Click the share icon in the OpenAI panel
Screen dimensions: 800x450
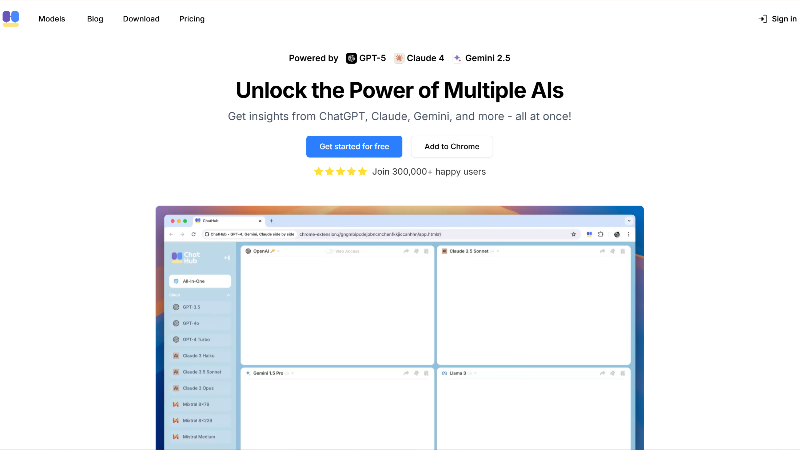406,251
